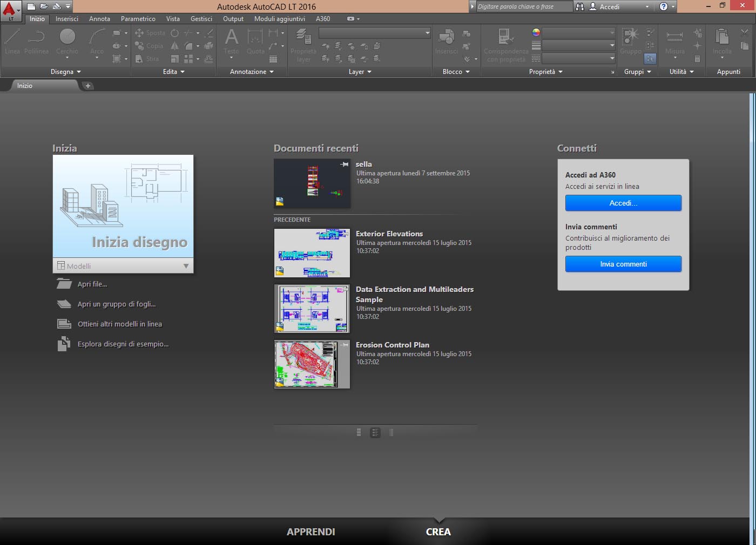Viewport: 756px width, 545px height.
Task: Click the Misura tool icon
Action: [674, 43]
